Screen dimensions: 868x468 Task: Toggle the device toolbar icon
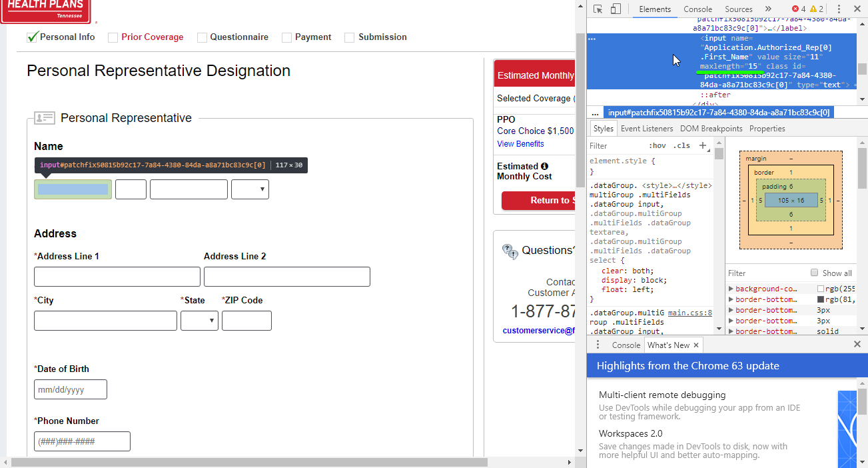[x=616, y=9]
